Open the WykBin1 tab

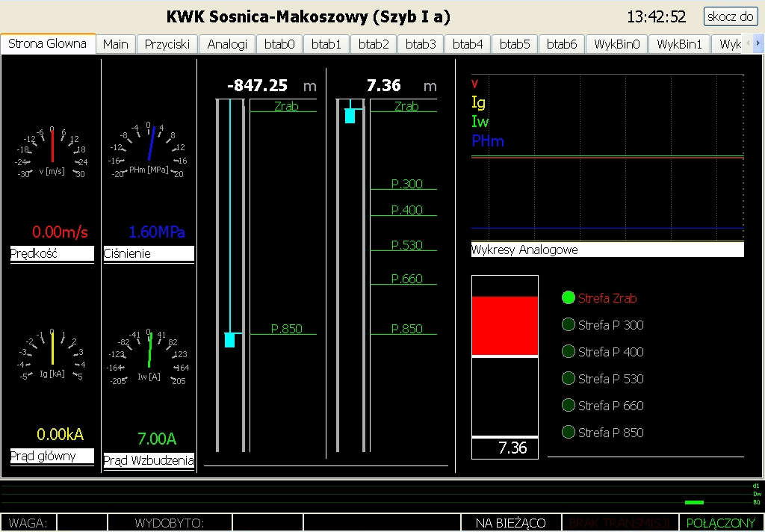tap(679, 44)
